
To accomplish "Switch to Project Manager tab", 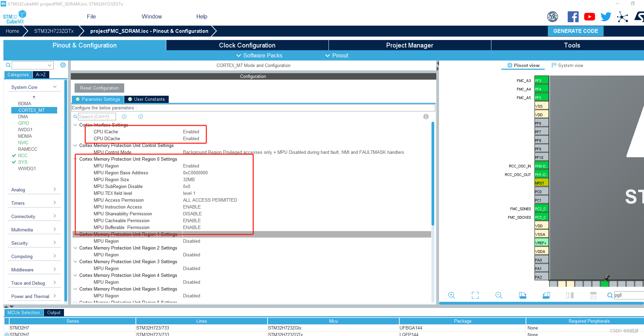I will pyautogui.click(x=410, y=45).
